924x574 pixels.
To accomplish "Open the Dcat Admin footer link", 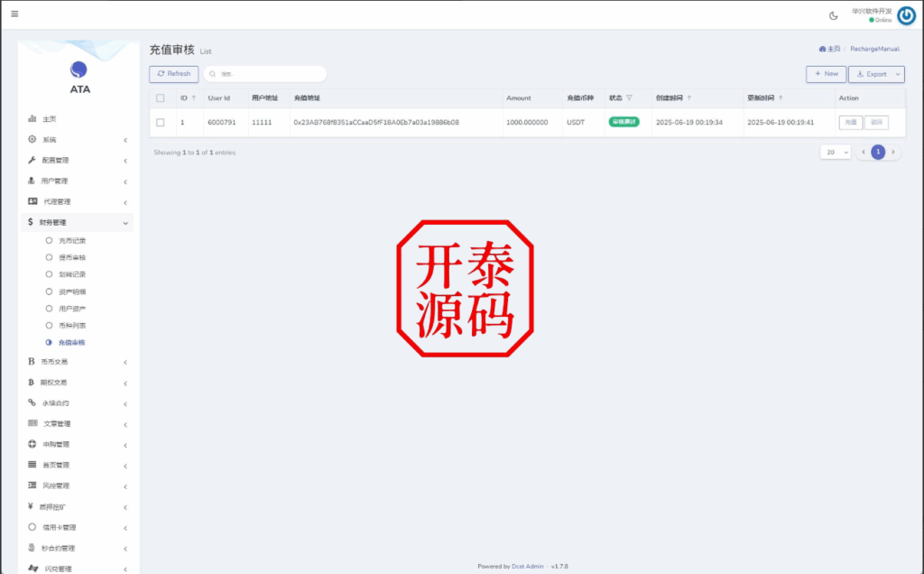I will point(527,567).
